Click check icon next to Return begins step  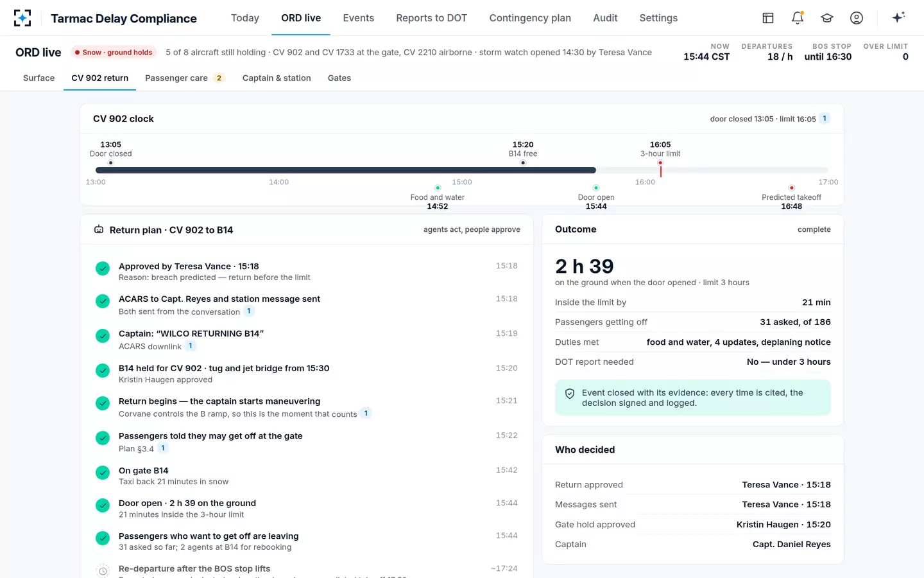click(103, 403)
